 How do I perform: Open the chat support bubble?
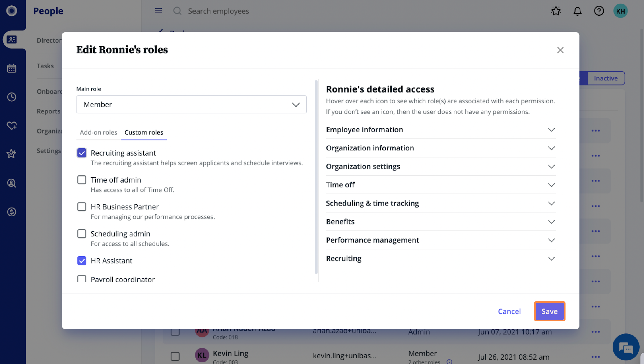(x=626, y=347)
